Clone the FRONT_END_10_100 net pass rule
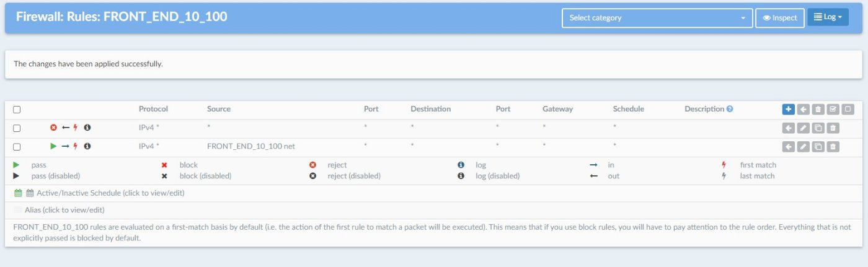 click(818, 147)
